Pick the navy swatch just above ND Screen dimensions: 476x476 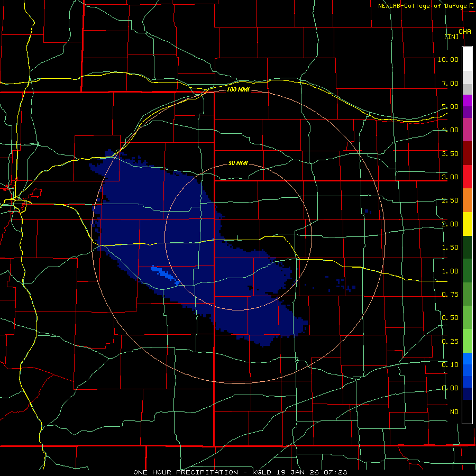tap(467, 393)
